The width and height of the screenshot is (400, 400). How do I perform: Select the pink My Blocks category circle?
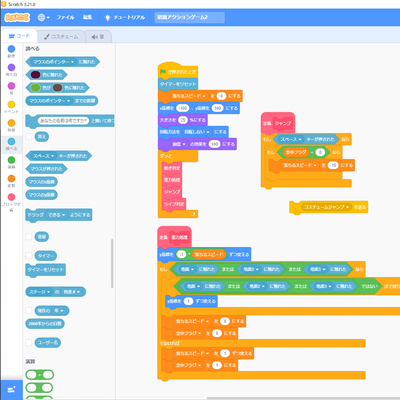(x=11, y=197)
